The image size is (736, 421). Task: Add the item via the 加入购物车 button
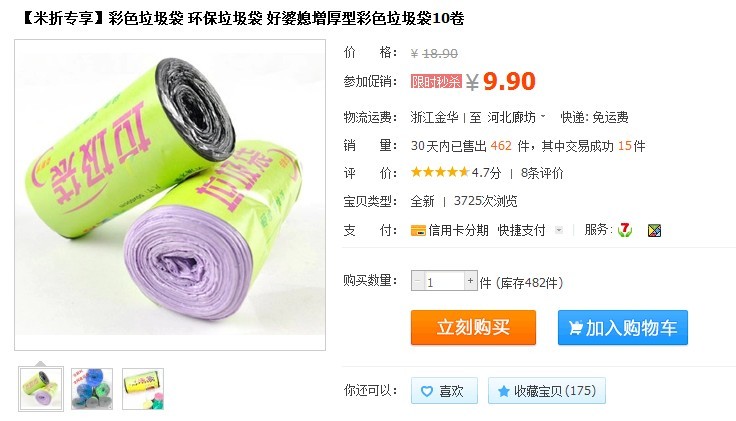(x=623, y=327)
